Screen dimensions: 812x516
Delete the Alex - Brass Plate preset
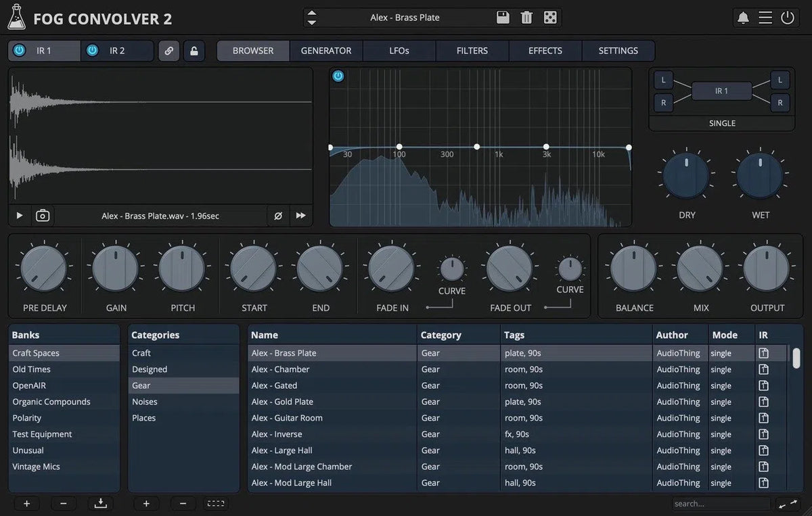tap(526, 17)
